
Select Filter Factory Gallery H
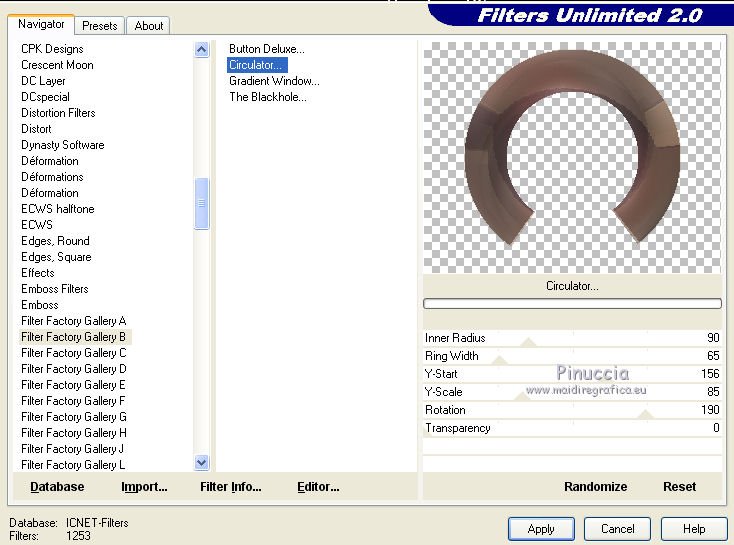[73, 433]
